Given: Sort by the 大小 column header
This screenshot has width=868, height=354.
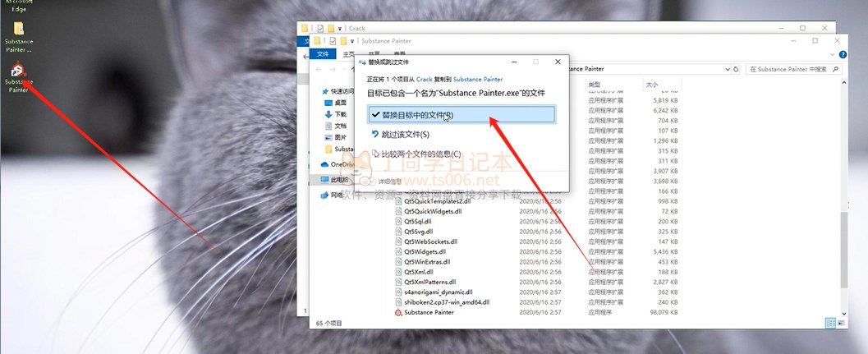Looking at the screenshot, I should [x=651, y=85].
